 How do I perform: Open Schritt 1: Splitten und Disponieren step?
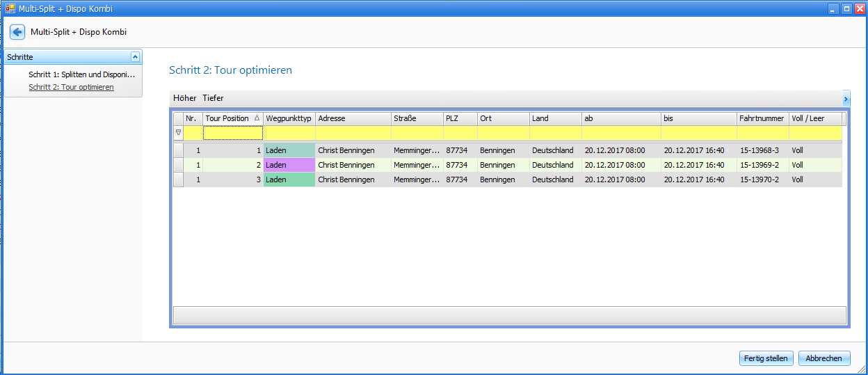coord(81,74)
